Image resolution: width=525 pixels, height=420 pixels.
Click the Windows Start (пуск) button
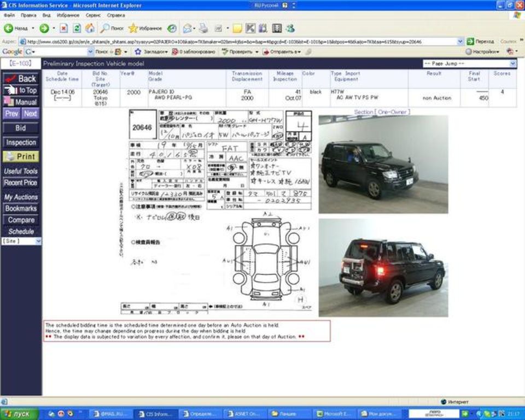[x=19, y=414]
